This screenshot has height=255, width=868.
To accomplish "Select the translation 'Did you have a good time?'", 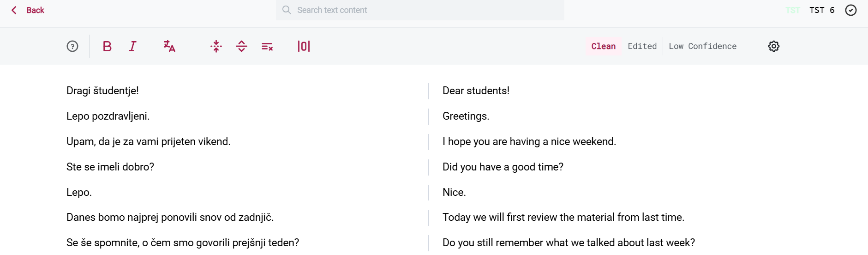I will [x=503, y=167].
